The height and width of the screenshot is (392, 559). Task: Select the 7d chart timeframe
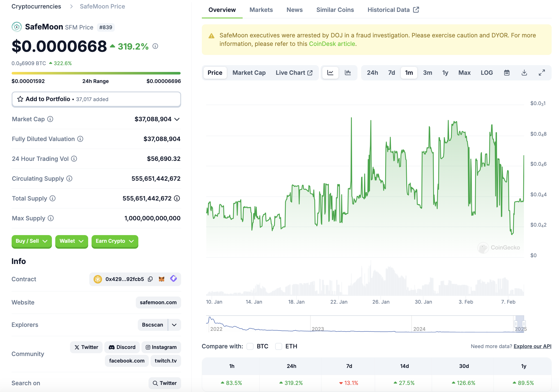(x=391, y=73)
